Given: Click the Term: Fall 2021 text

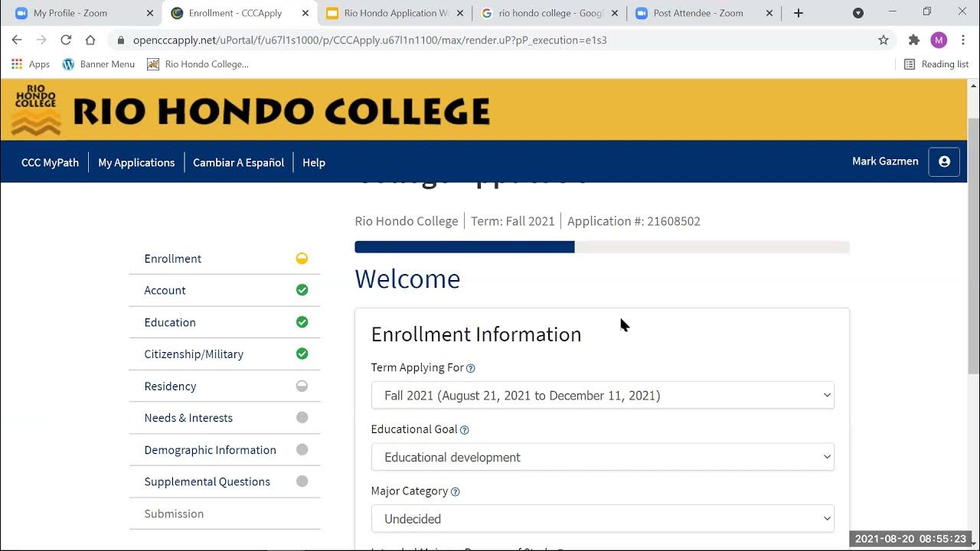Looking at the screenshot, I should (512, 221).
